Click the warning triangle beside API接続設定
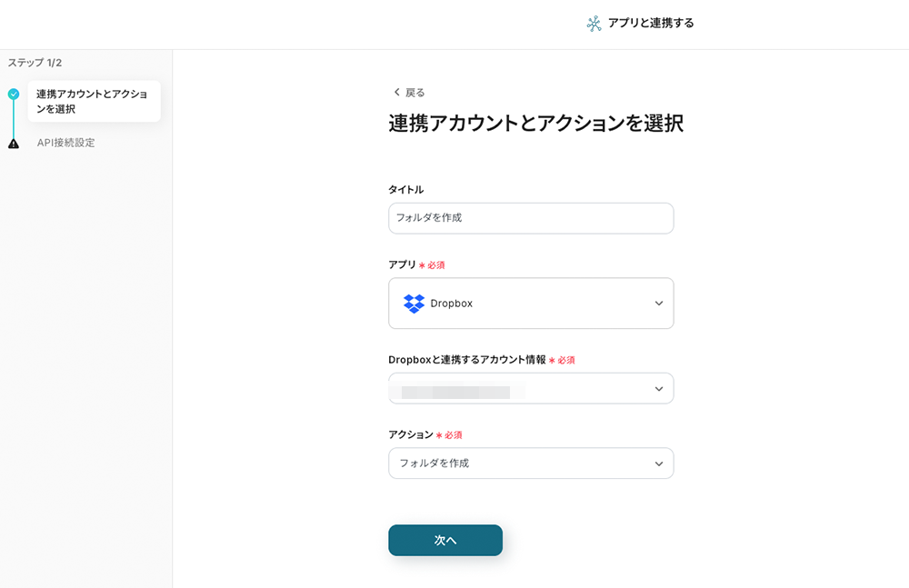Viewport: 909px width, 588px height. [x=14, y=144]
